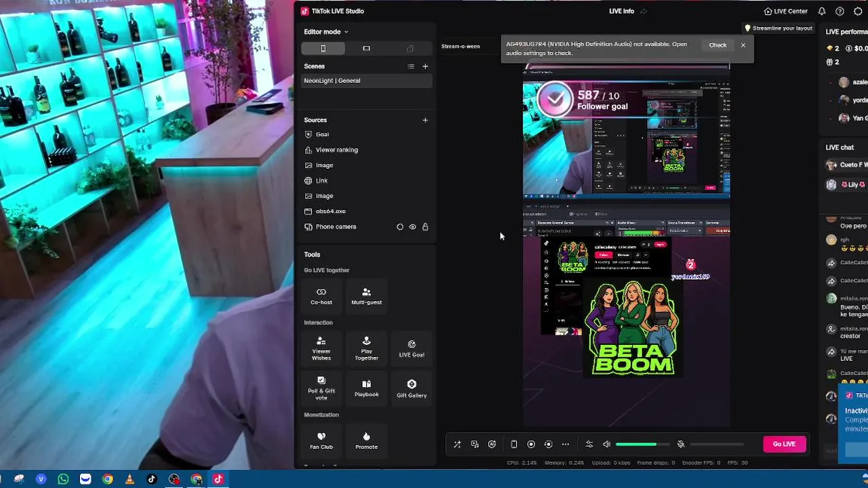The width and height of the screenshot is (868, 488).
Task: Open the Editor mode dropdown
Action: [x=325, y=32]
